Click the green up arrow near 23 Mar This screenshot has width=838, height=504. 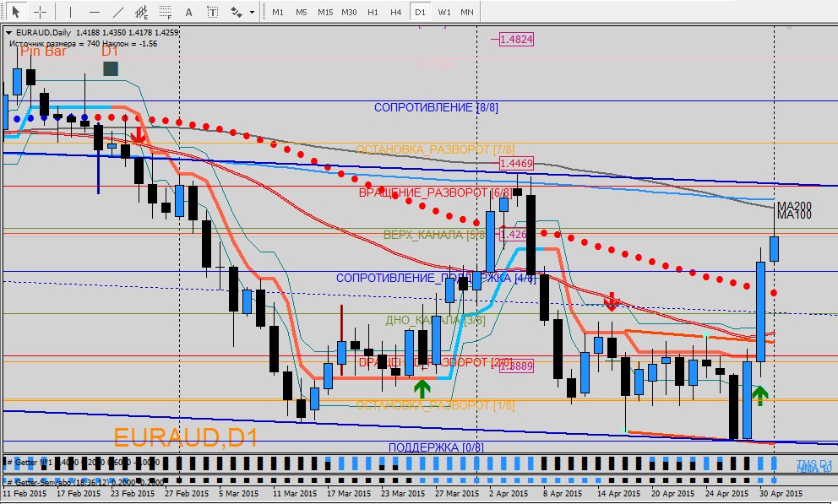click(422, 388)
